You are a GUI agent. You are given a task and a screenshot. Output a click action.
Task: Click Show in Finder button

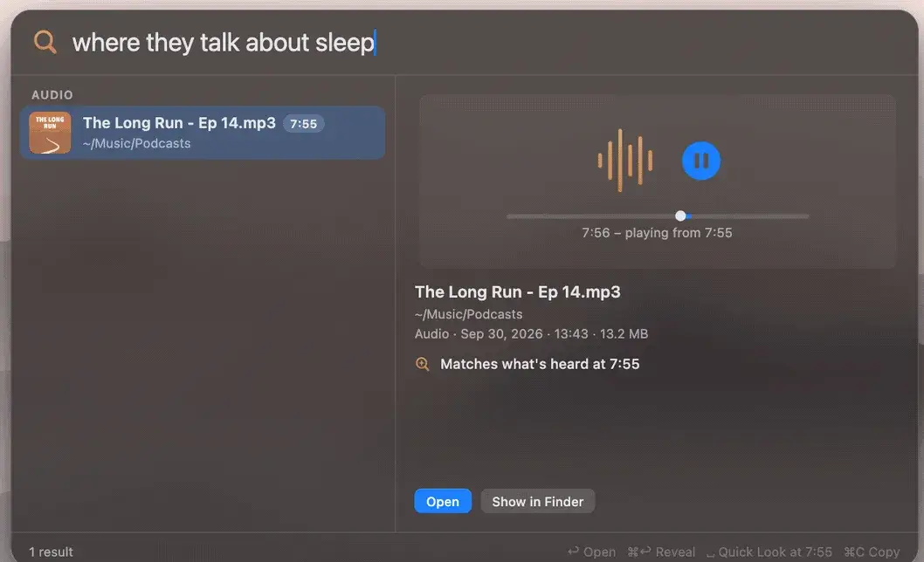537,501
